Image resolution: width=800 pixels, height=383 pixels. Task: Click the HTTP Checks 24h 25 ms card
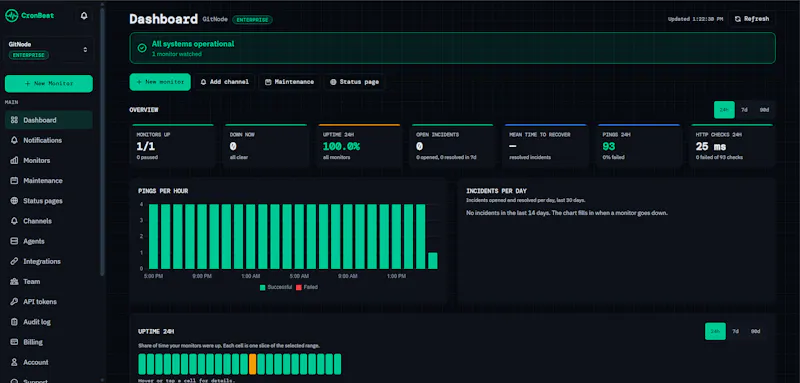tap(732, 146)
